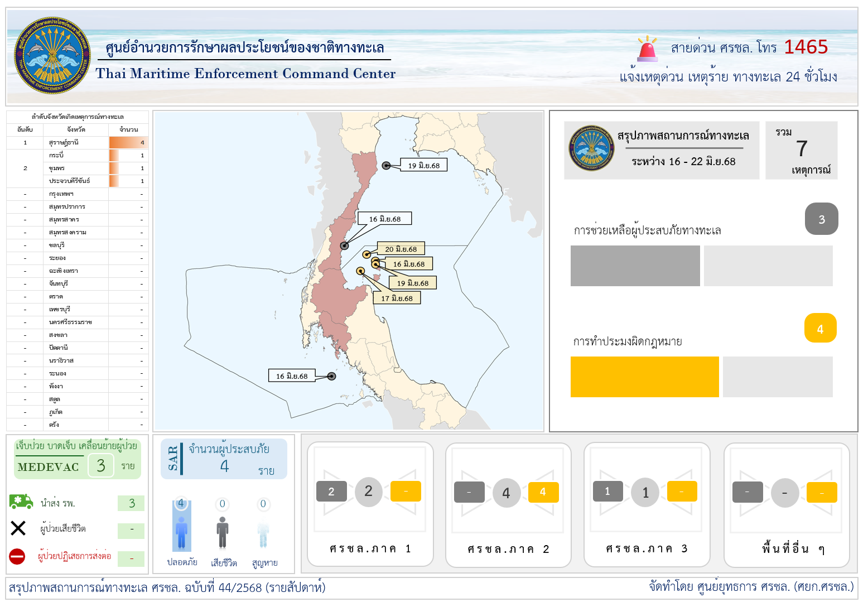
Task: Click the black X deceased patient icon
Action: coord(18,528)
